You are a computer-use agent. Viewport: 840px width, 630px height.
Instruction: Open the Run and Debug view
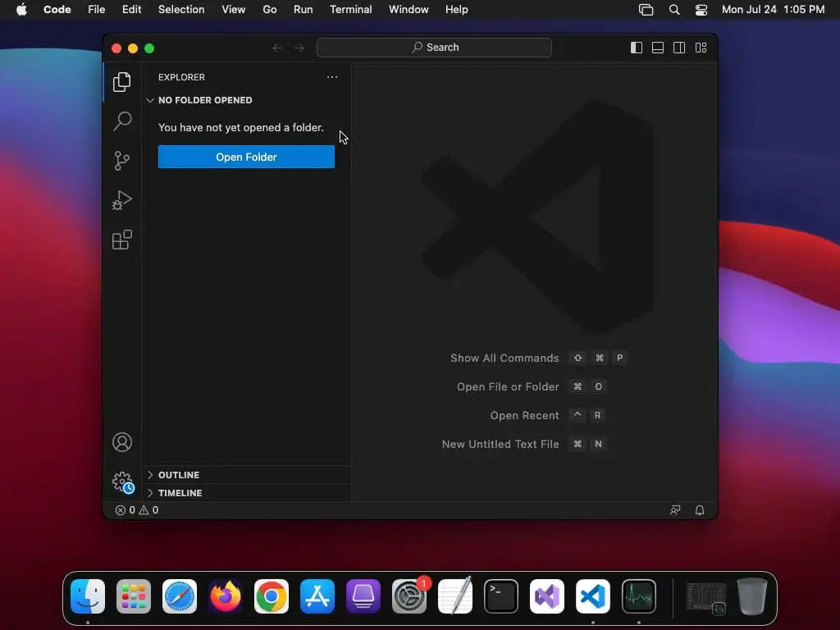pyautogui.click(x=122, y=200)
